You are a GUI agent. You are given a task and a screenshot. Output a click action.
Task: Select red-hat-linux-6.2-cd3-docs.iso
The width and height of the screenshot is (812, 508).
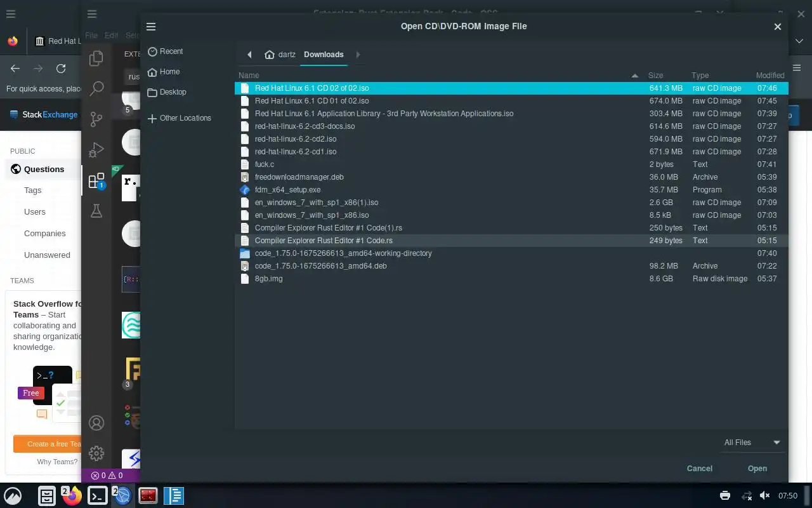click(x=511, y=126)
